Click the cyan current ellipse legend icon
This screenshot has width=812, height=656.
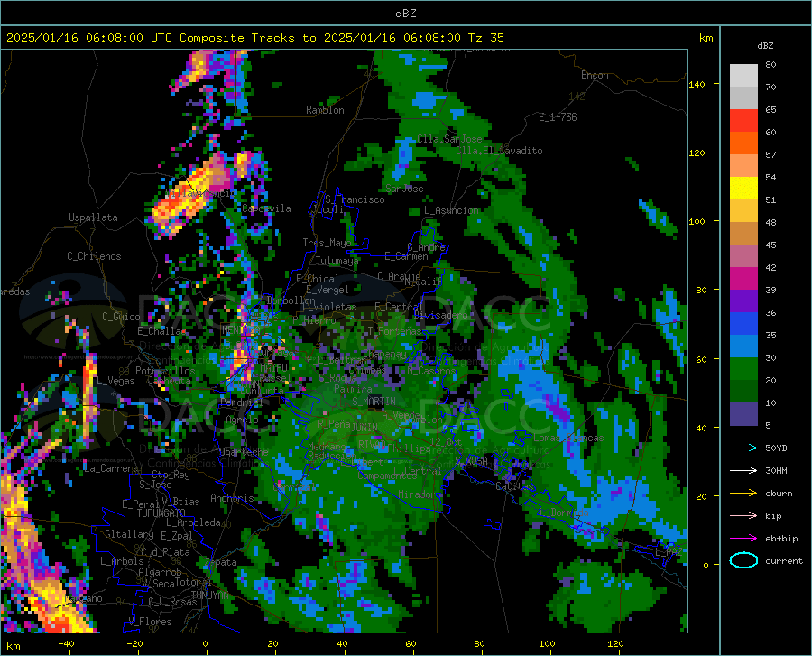[743, 560]
